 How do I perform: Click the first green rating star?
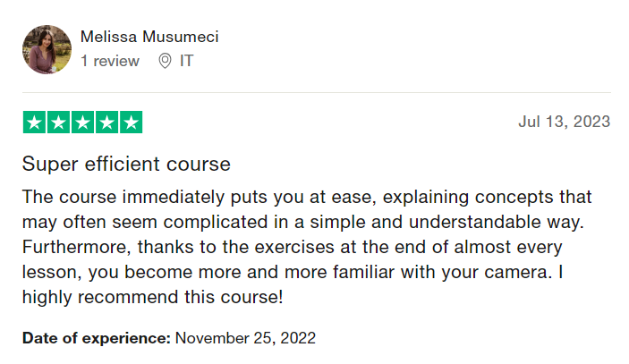(35, 122)
